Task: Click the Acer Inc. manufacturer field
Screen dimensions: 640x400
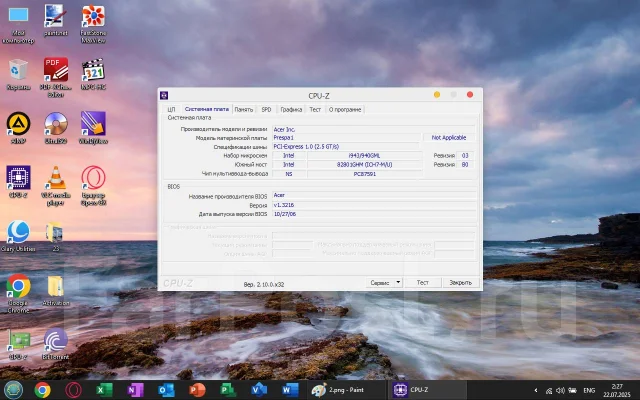Action: click(x=373, y=129)
